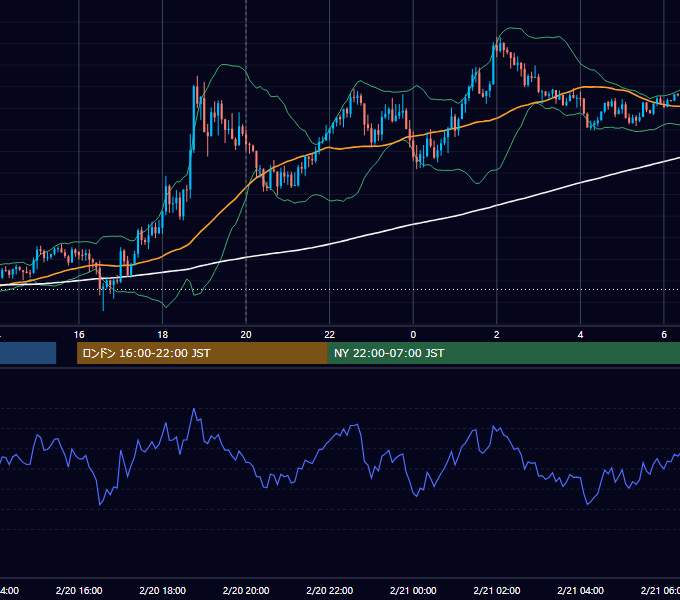Click the 2/20 16:00 date label

click(x=79, y=590)
